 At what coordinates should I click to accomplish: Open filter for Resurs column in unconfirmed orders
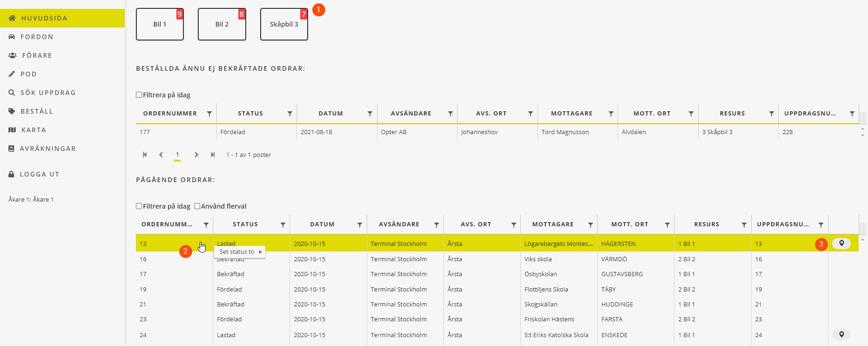pyautogui.click(x=771, y=114)
